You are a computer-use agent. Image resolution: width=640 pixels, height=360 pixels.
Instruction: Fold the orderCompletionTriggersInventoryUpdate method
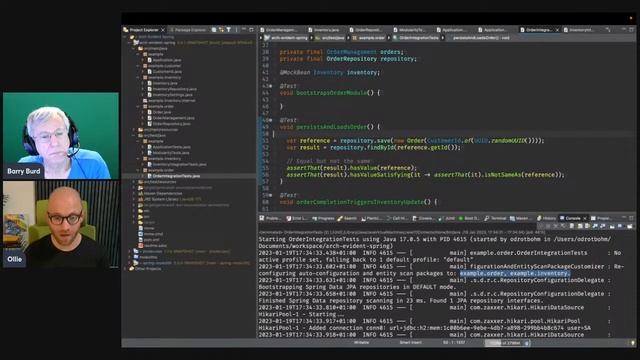pyautogui.click(x=271, y=196)
